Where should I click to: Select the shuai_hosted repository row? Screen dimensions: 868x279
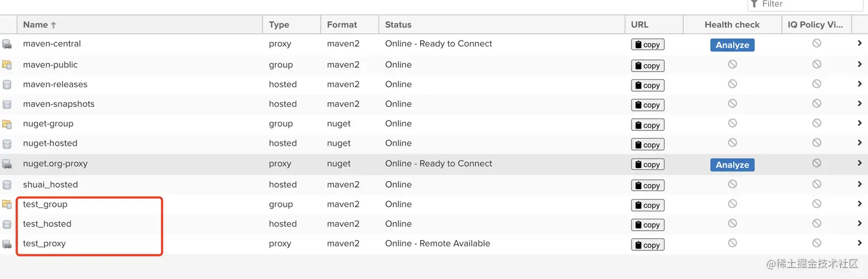51,185
